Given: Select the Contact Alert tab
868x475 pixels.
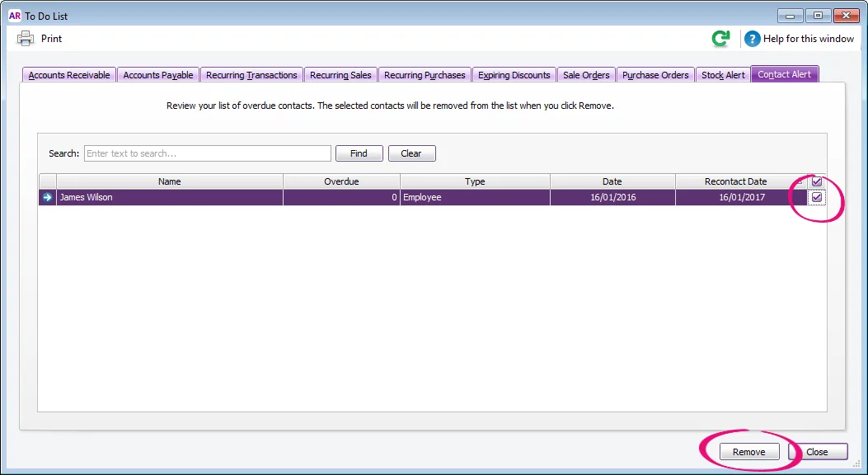Looking at the screenshot, I should click(785, 74).
